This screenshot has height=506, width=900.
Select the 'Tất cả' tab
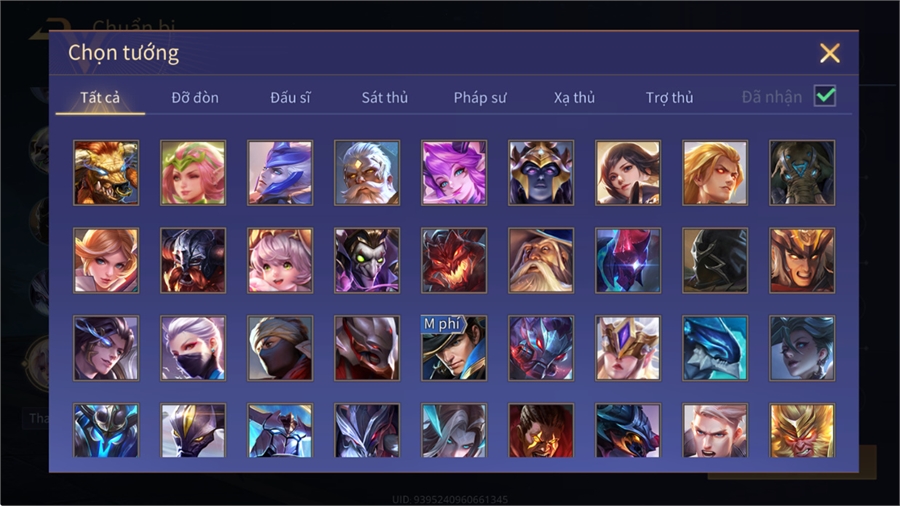100,98
